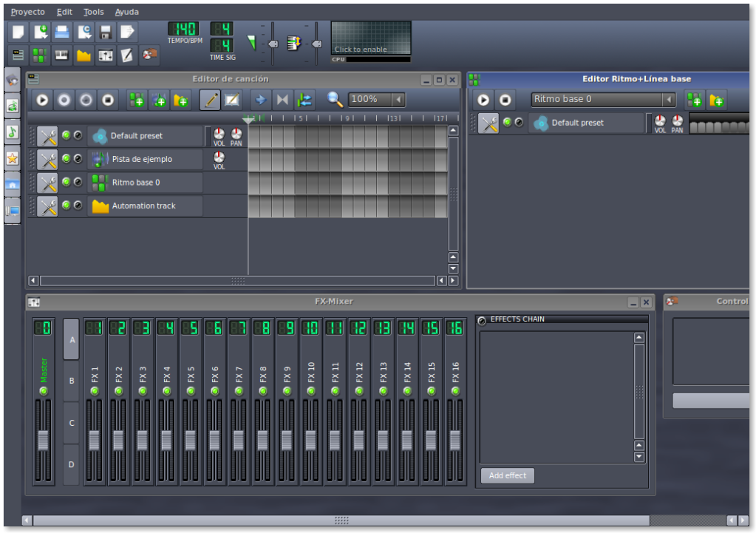Image resolution: width=756 pixels, height=533 pixels.
Task: Stop playback in the Beat+Bassline Editor
Action: coord(505,100)
